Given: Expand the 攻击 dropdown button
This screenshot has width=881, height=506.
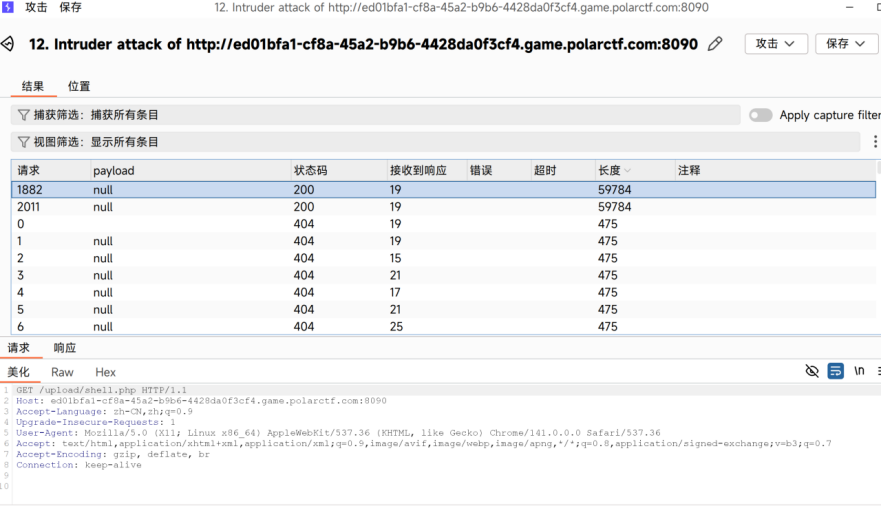Looking at the screenshot, I should 776,44.
